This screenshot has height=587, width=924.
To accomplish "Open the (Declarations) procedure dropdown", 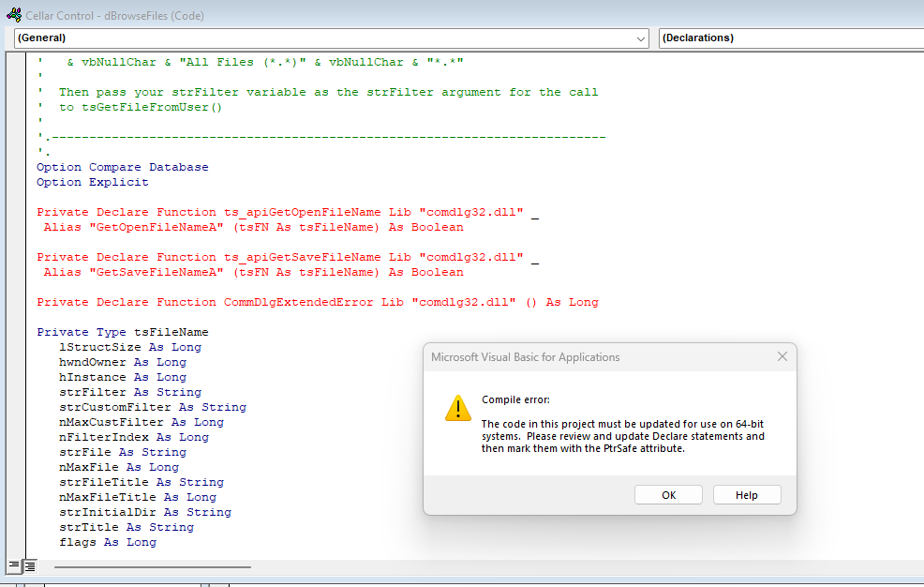I will 791,38.
